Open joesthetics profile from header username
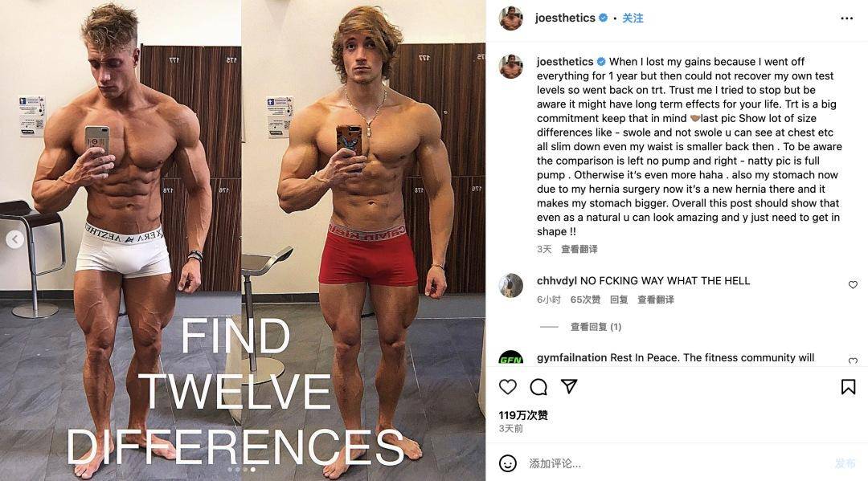The width and height of the screenshot is (868, 481). [565, 18]
